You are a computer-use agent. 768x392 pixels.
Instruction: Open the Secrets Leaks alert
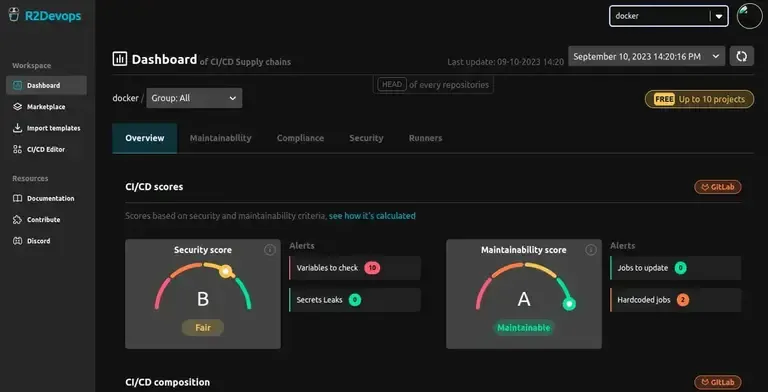pos(355,300)
